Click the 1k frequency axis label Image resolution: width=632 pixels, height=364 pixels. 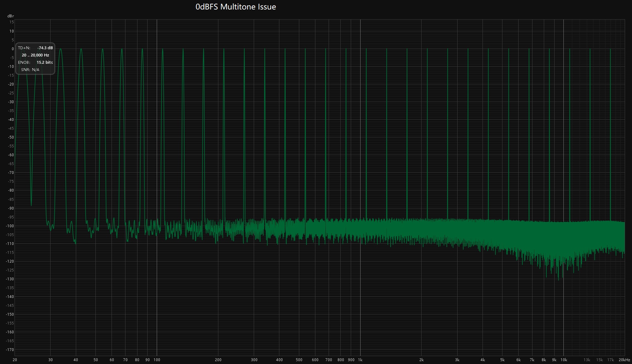[x=360, y=360]
